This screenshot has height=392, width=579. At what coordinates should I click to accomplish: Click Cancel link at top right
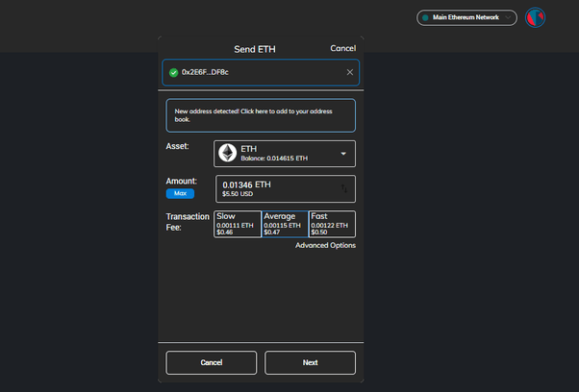342,48
